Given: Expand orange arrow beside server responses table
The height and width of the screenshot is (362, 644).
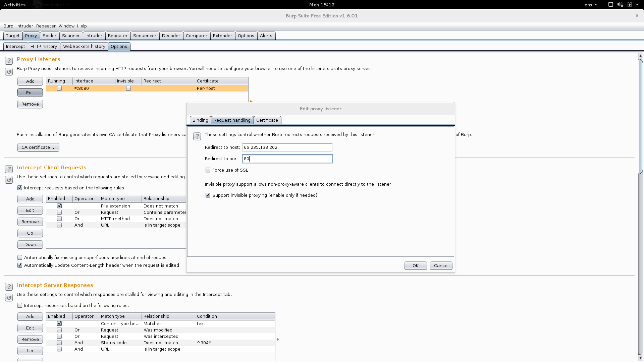Looking at the screenshot, I should click(278, 340).
